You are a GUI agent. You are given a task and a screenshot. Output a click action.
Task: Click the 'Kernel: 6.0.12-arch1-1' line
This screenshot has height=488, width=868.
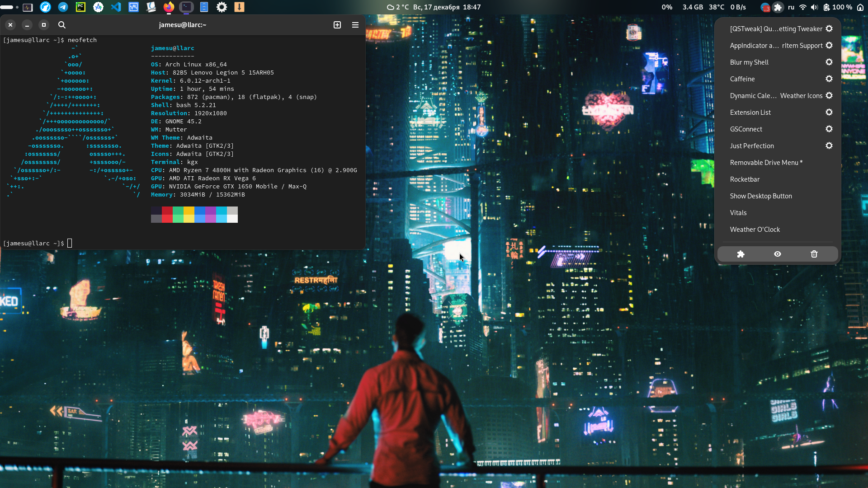pos(191,81)
